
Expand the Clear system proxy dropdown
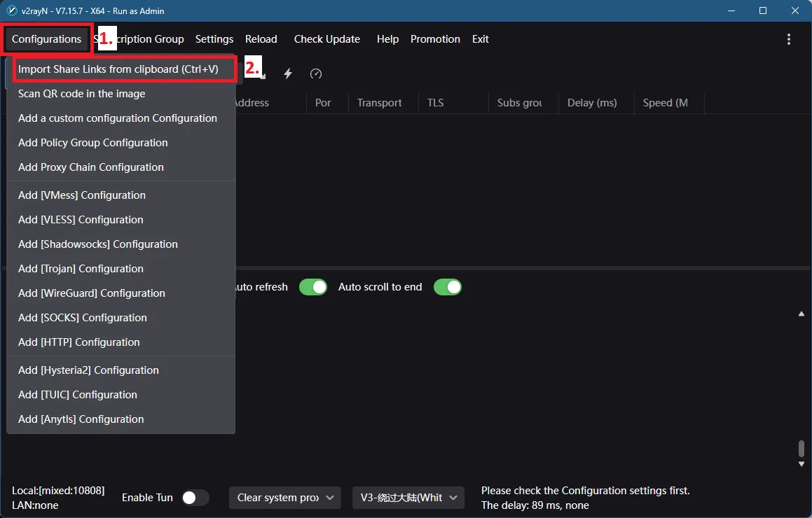[x=284, y=498]
